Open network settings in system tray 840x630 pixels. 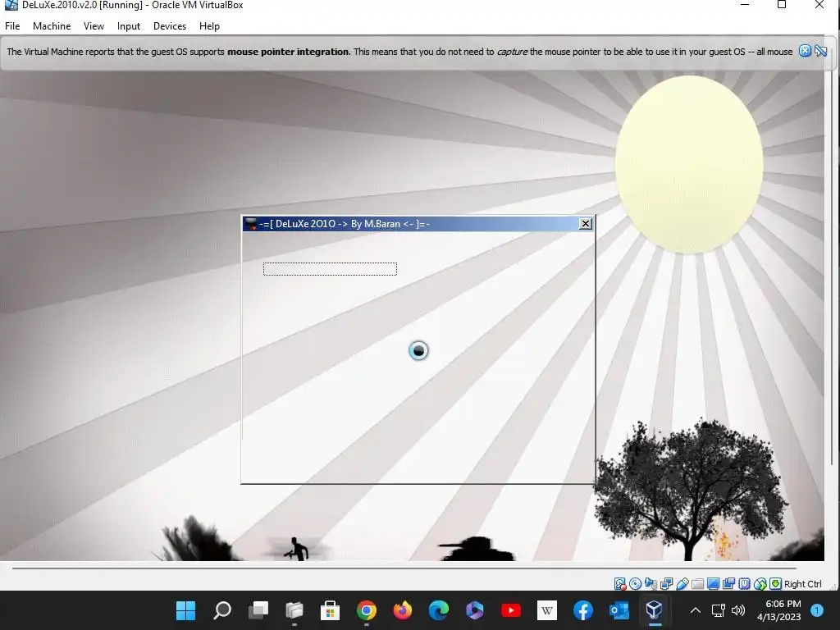pos(719,610)
